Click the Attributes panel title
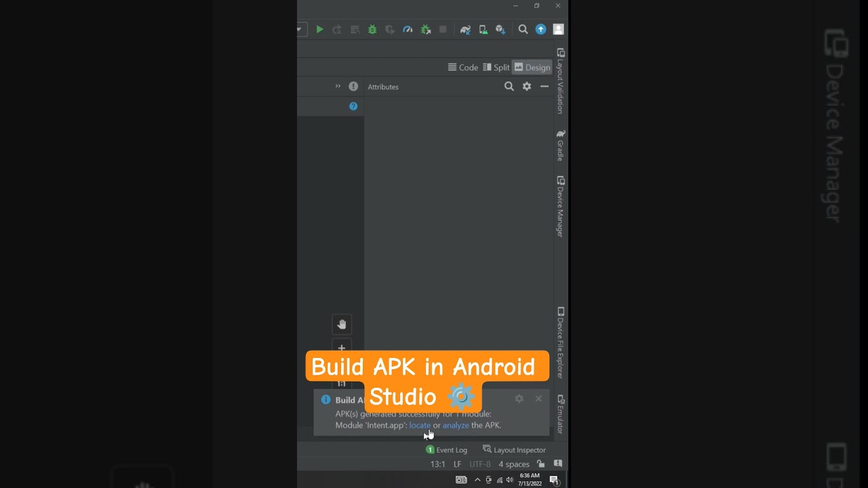 [383, 87]
